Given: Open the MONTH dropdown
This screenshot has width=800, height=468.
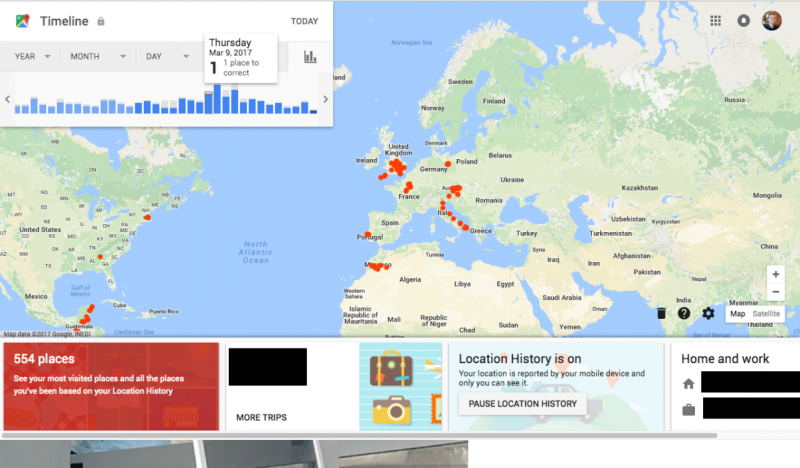Looking at the screenshot, I should 98,56.
